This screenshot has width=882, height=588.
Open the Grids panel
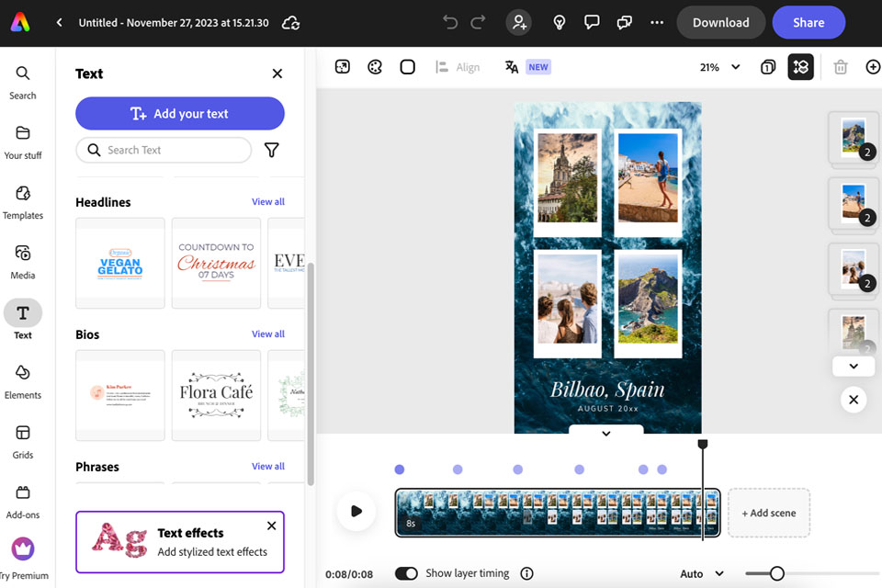(22, 442)
